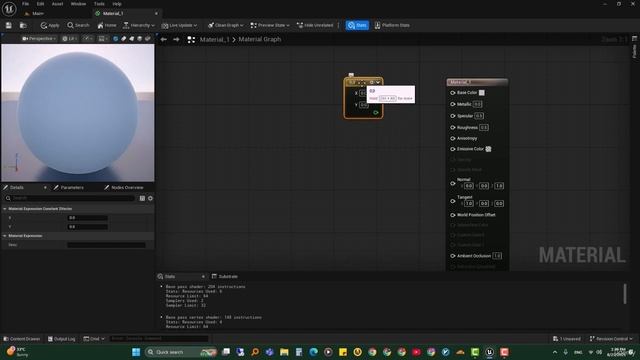Image resolution: width=640 pixels, height=360 pixels.
Task: Click the Browse to asset icon
Action: pyautogui.click(x=23, y=25)
